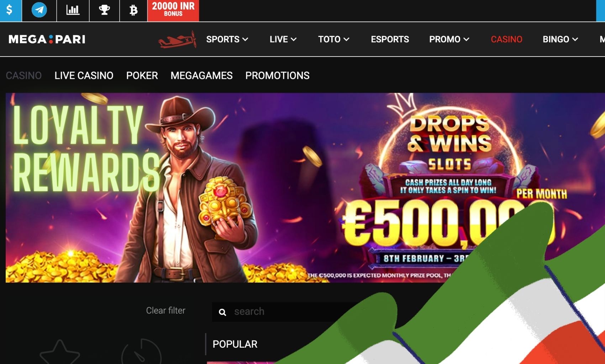
Task: Click the magnifier search icon
Action: pos(222,312)
